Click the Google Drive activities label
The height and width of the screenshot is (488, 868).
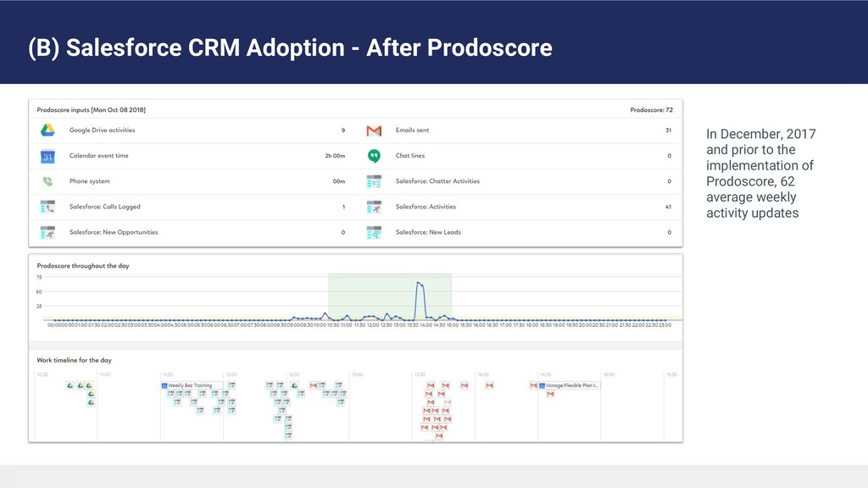(102, 130)
